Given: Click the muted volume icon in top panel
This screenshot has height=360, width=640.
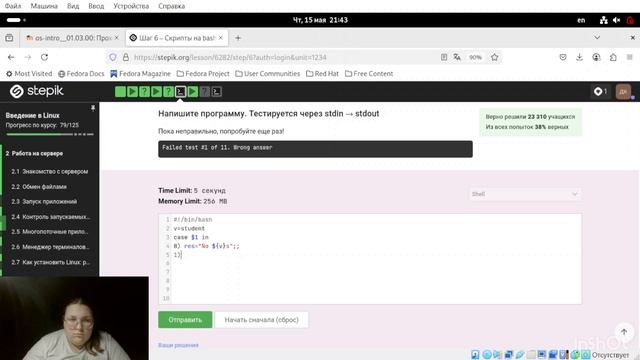Looking at the screenshot, I should 616,20.
